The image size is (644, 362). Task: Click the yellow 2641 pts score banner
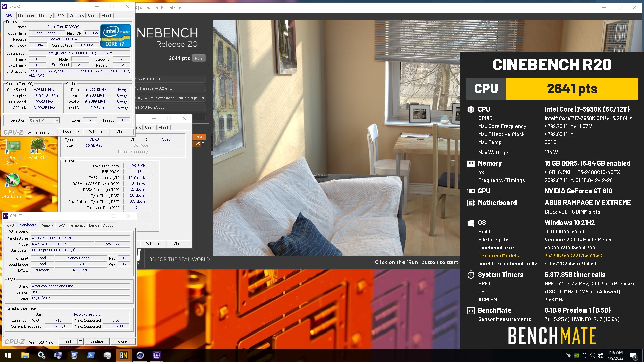(572, 89)
